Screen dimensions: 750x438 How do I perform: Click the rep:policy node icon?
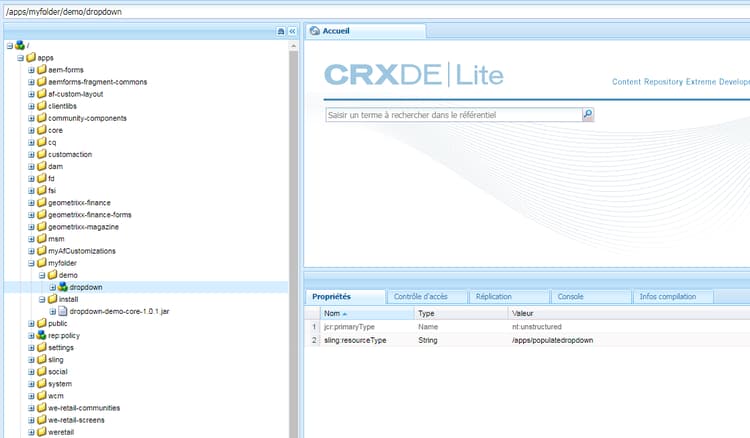42,335
